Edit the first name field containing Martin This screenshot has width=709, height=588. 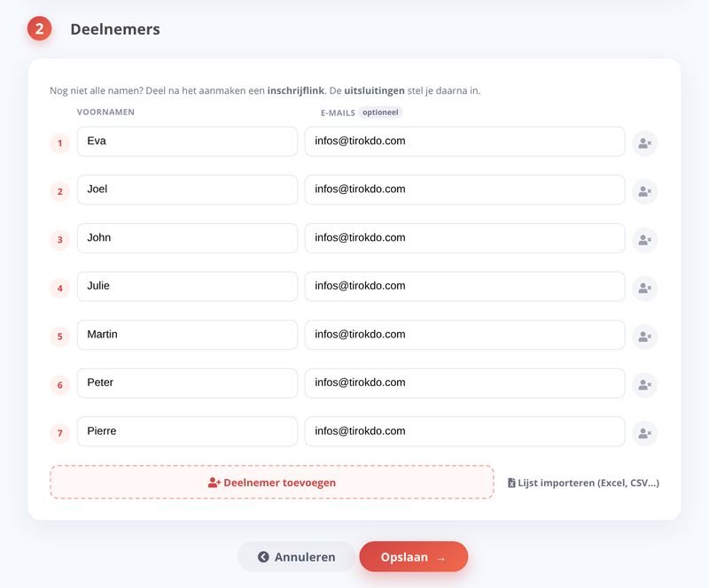point(187,335)
